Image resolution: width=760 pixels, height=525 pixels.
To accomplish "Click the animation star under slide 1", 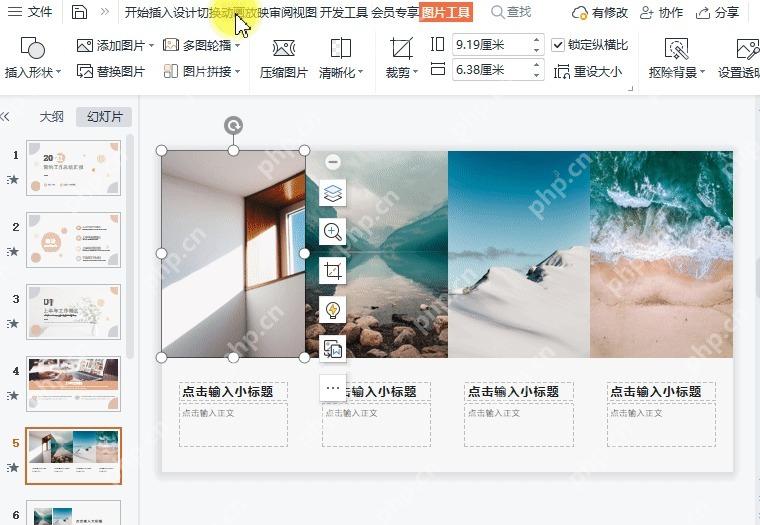I will [14, 180].
